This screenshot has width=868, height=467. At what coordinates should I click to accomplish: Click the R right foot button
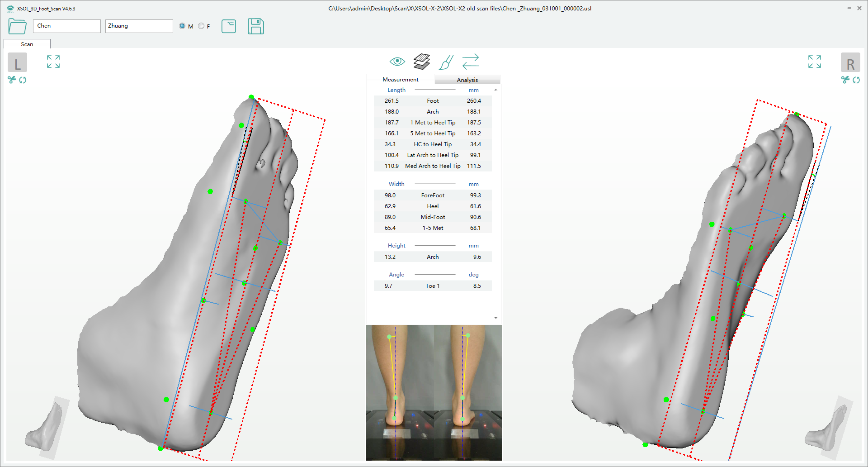850,63
